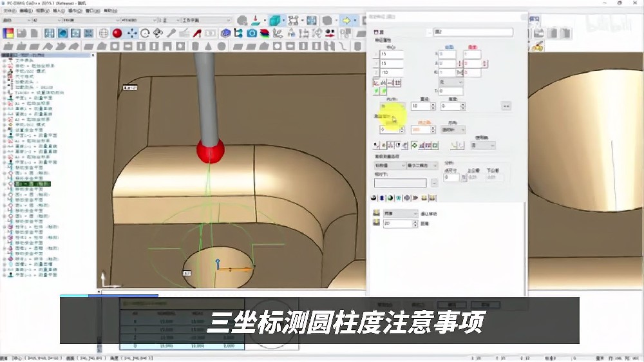Click the yellow arrow icon in top toolbar

(x=346, y=20)
